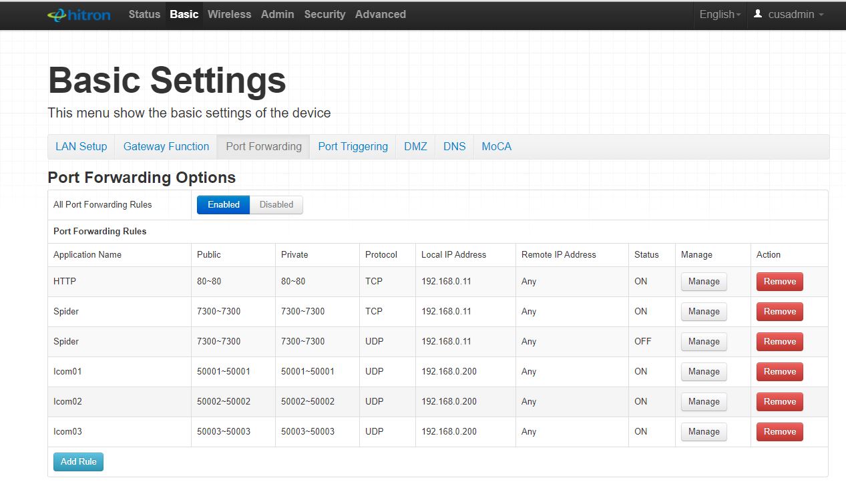Enable all port forwarding rules

[223, 205]
